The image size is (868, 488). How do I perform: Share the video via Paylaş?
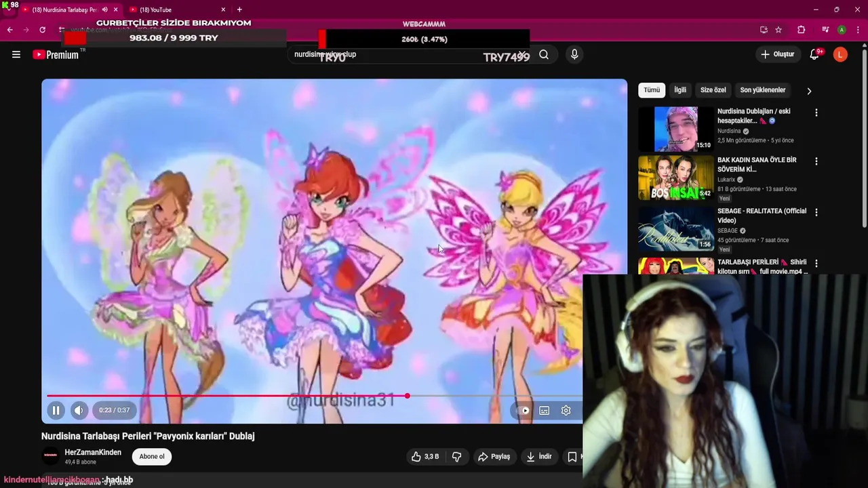coord(493,457)
